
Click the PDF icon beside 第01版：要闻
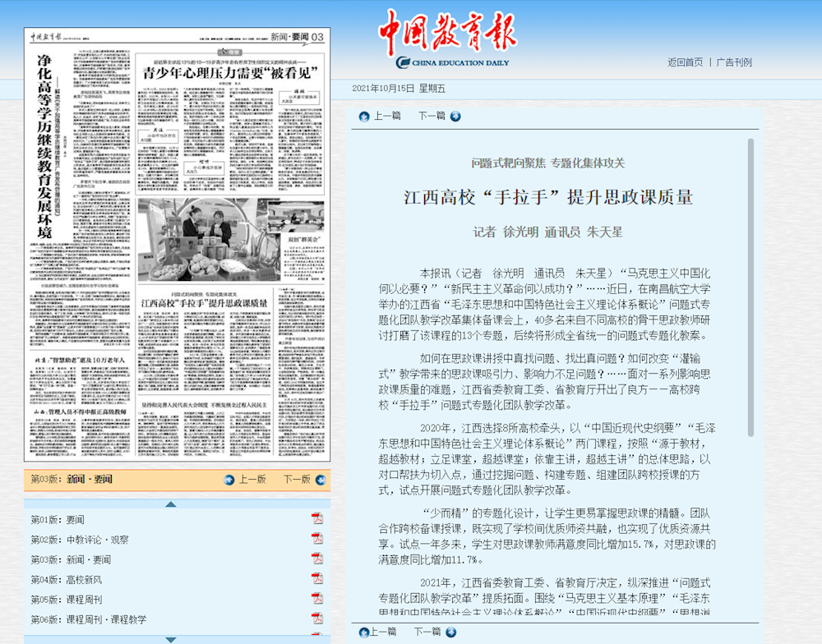tap(315, 518)
